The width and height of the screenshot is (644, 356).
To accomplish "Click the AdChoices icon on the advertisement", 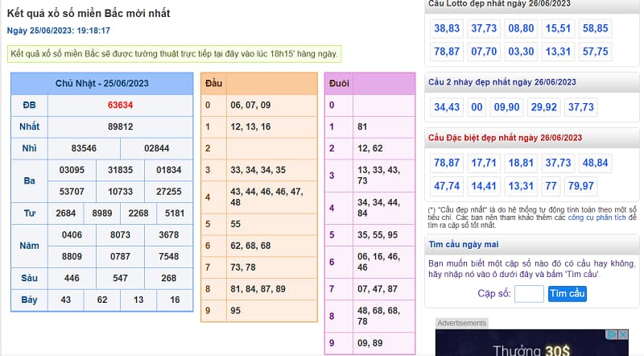I will 612,334.
